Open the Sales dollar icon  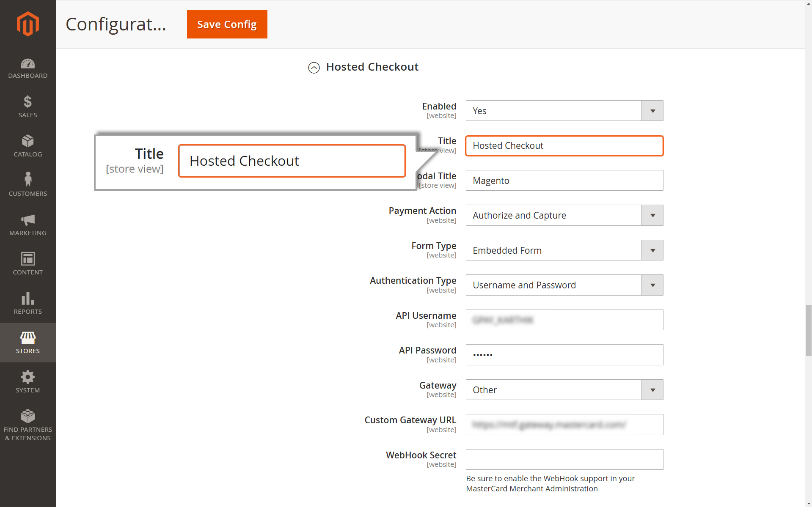(x=28, y=102)
